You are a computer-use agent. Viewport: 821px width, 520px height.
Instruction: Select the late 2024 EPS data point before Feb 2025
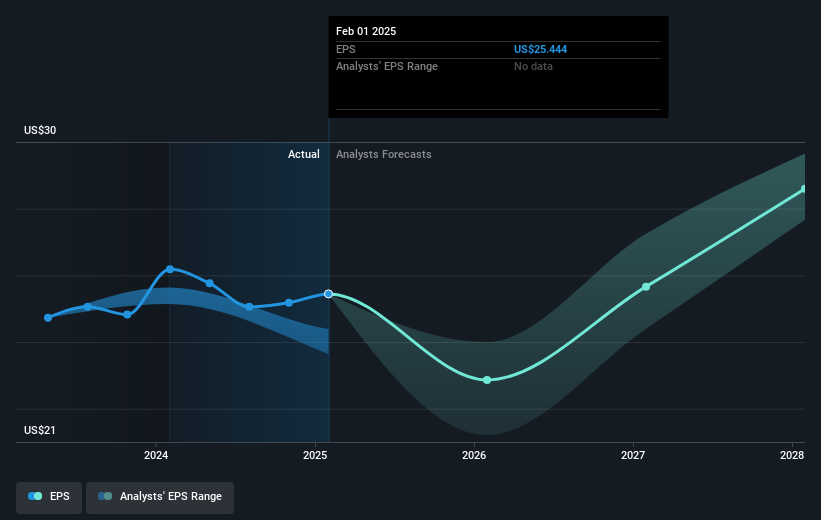point(289,303)
